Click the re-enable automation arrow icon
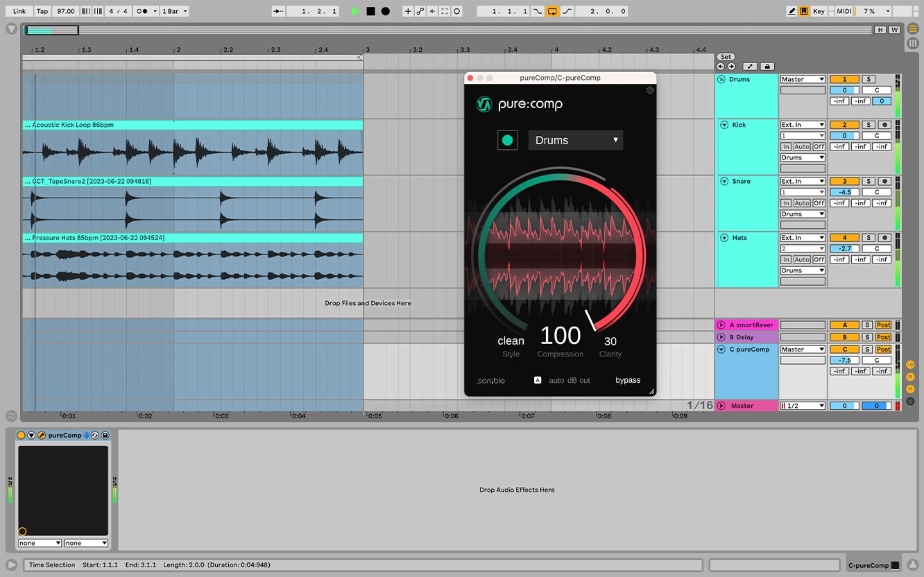Viewport: 924px width, 577px height. point(433,11)
